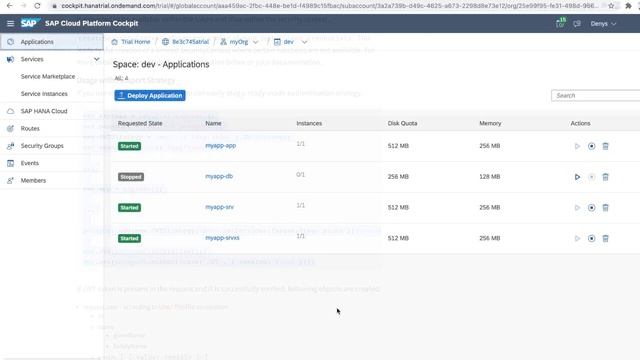This screenshot has height=360, width=640.
Task: Click the browser back arrow
Action: pos(9,6)
